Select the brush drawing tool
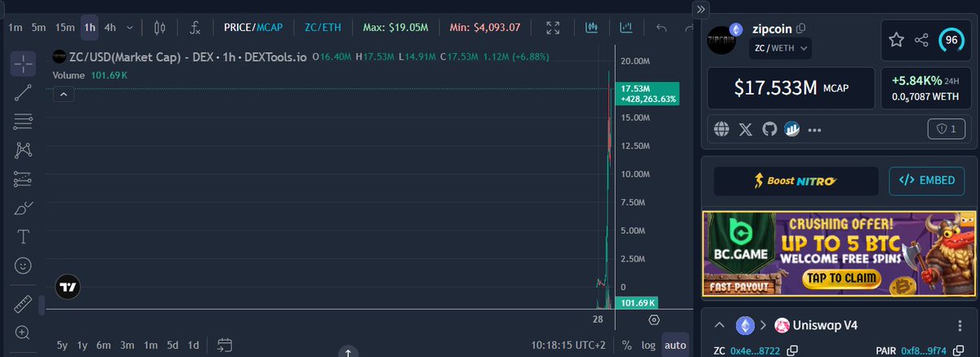980x357 pixels. tap(23, 208)
